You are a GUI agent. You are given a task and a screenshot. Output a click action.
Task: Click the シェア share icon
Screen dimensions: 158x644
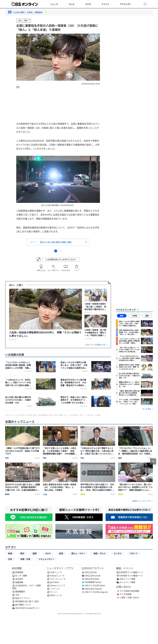coord(77,267)
